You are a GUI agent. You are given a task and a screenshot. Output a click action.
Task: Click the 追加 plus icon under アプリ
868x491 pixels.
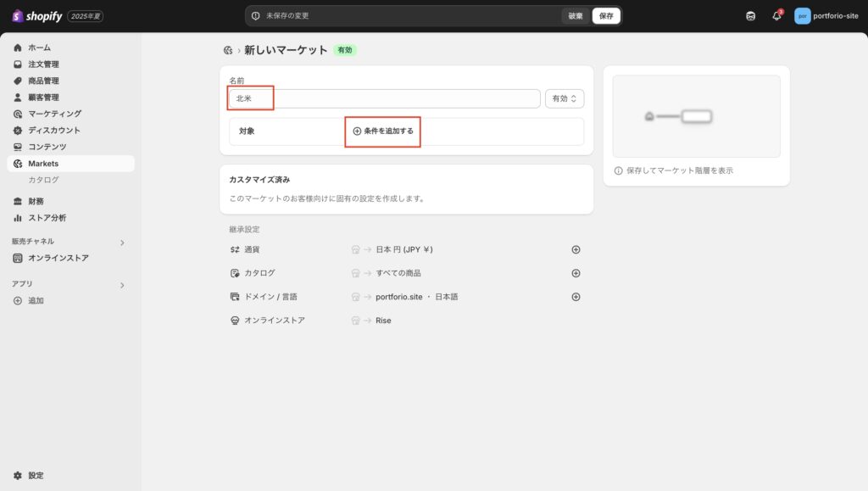(x=18, y=301)
